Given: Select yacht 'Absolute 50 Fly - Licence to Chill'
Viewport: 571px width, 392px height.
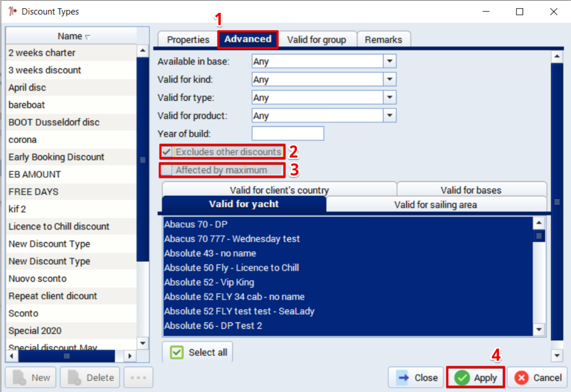Looking at the screenshot, I should point(348,268).
